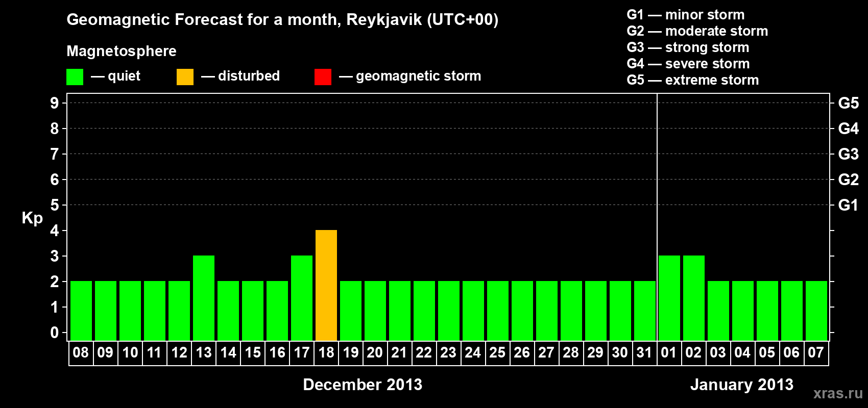Click the date label 13

click(x=203, y=352)
